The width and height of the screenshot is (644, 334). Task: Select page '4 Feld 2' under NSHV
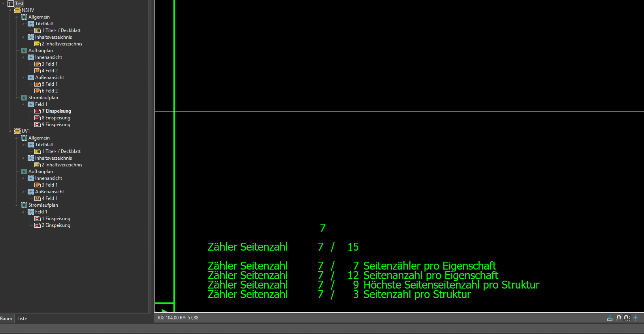(x=50, y=71)
